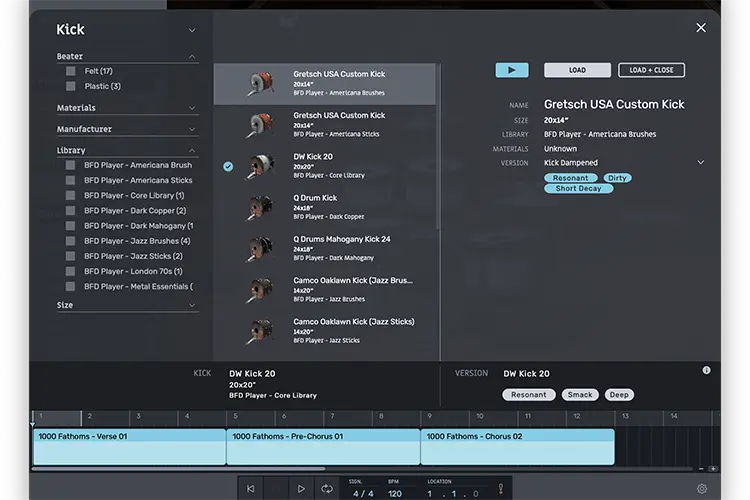Expand the Size filter section
The width and height of the screenshot is (750, 500).
(192, 305)
